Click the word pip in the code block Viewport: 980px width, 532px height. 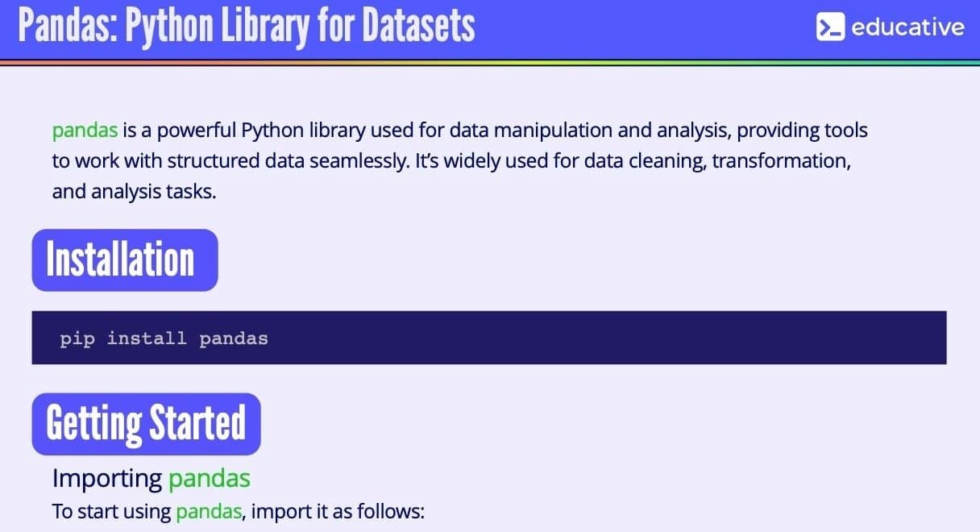tap(77, 339)
